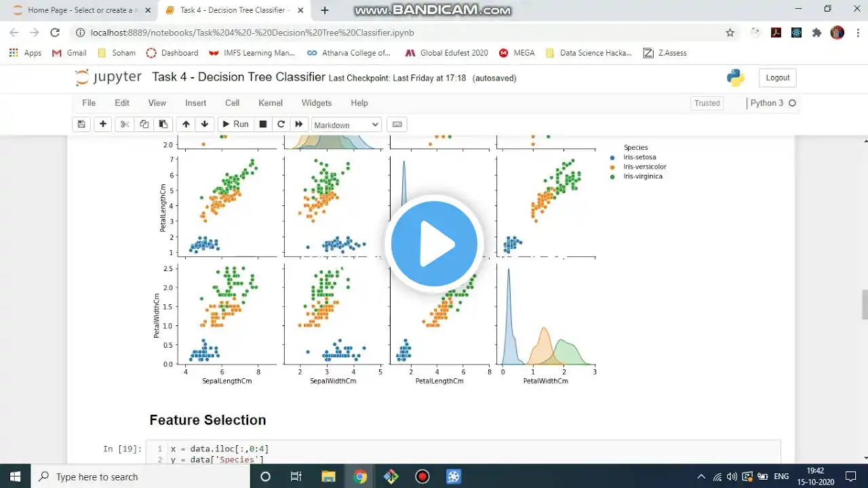Open the Help menu
Image resolution: width=868 pixels, height=488 pixels.
tap(359, 103)
